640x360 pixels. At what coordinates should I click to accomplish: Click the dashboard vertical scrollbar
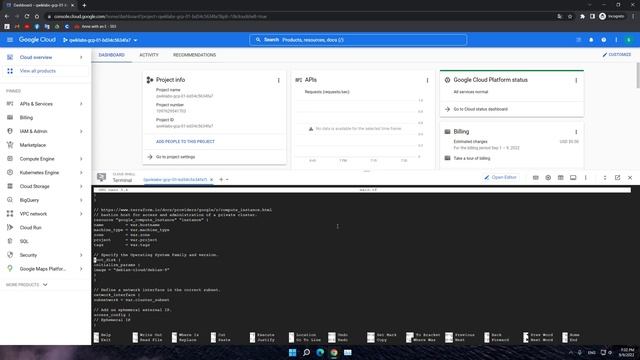tap(638, 75)
